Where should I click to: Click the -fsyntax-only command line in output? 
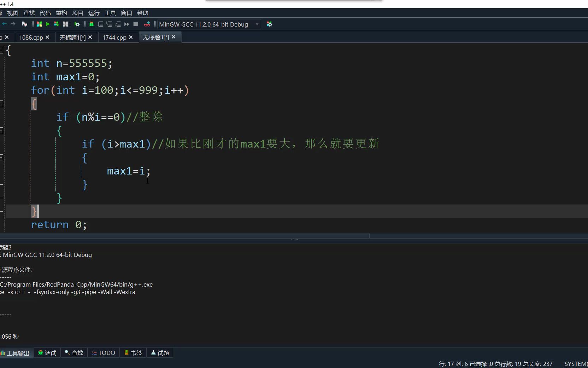[67, 292]
